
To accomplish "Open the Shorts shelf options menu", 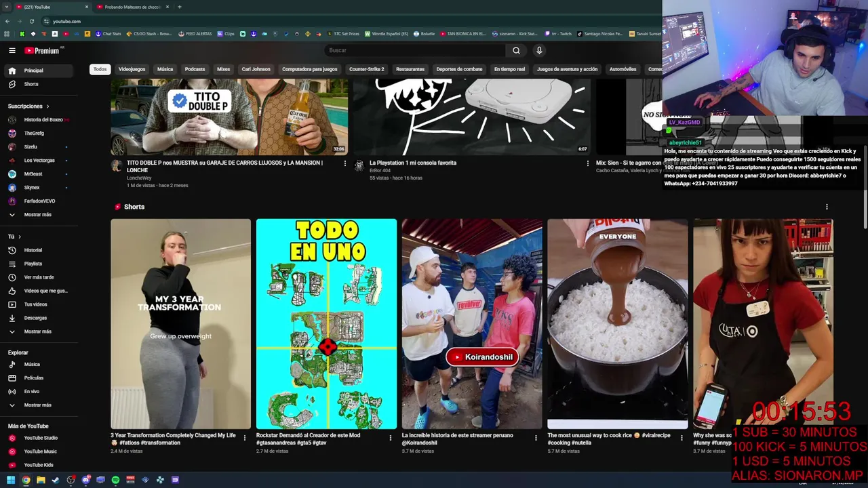I will [x=827, y=207].
